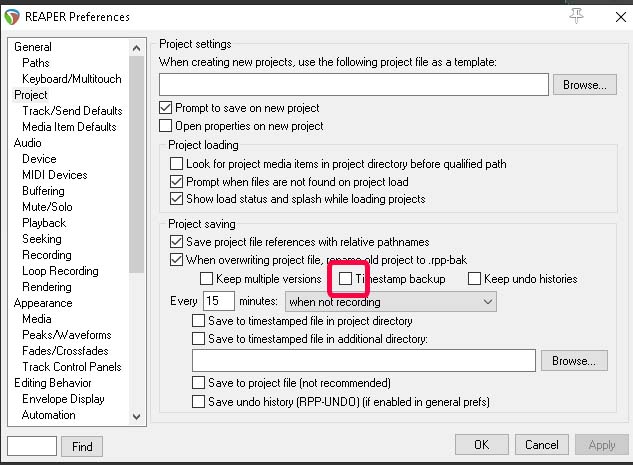
Task: Open Media Item Defaults page
Action: [x=69, y=127]
